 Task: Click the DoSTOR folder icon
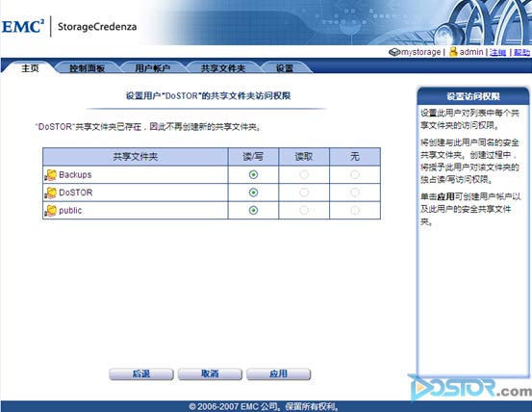(51, 193)
